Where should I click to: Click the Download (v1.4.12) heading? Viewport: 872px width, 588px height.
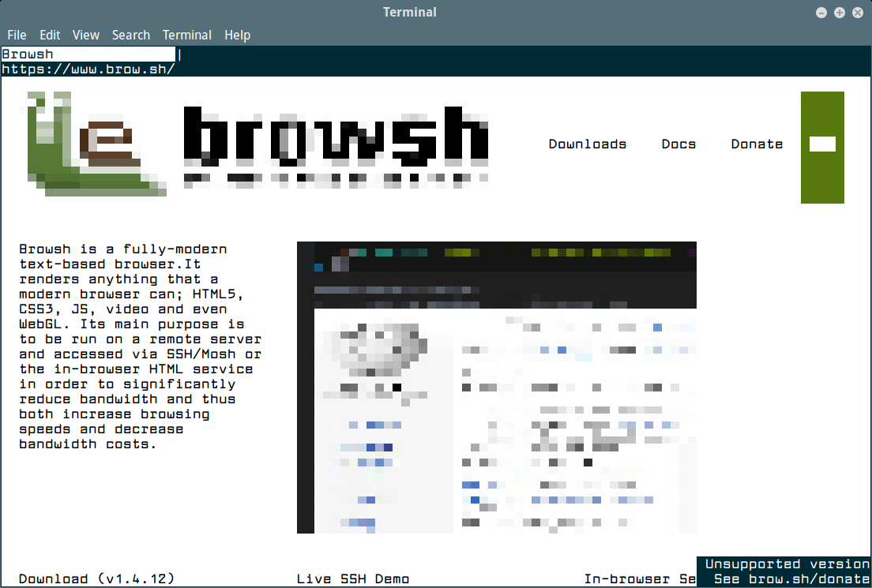click(96, 579)
